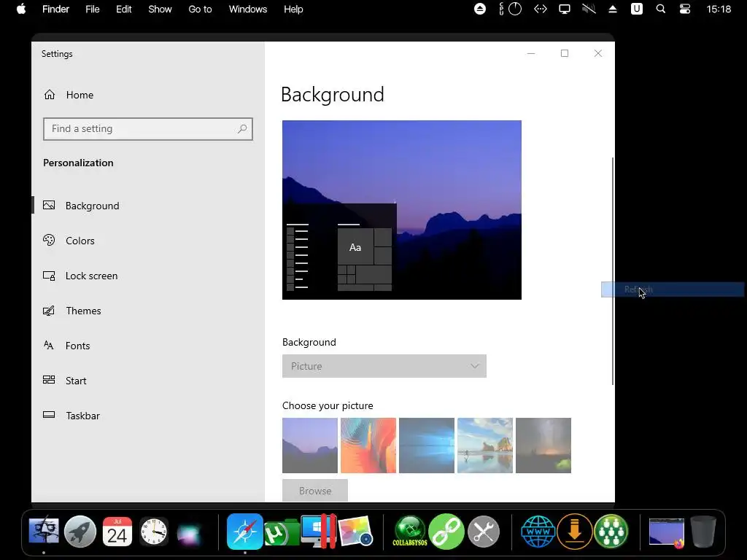The image size is (747, 560).
Task: Open the File menu
Action: point(93,9)
